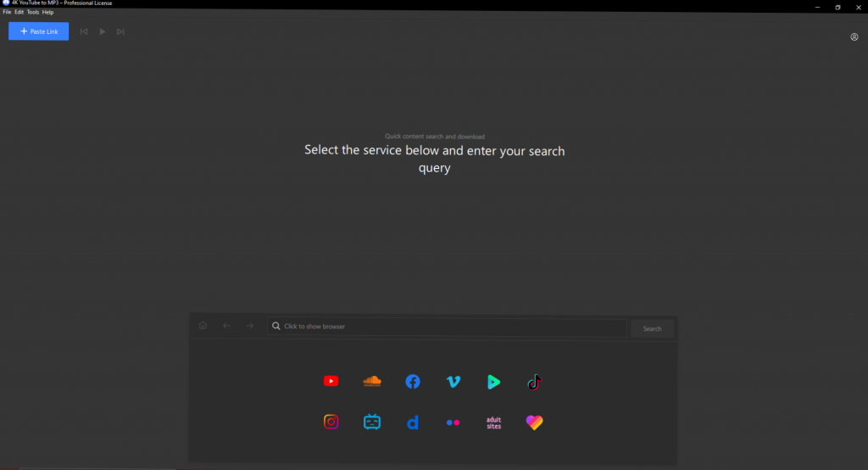Viewport: 868px width, 470px height.
Task: Click the 4K YouTube to MP3 title icon
Action: 6,3
